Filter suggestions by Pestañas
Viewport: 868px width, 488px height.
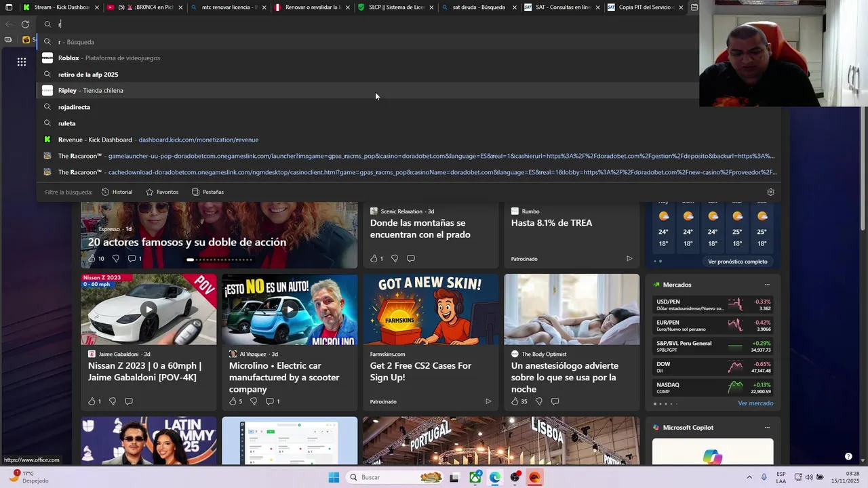208,192
